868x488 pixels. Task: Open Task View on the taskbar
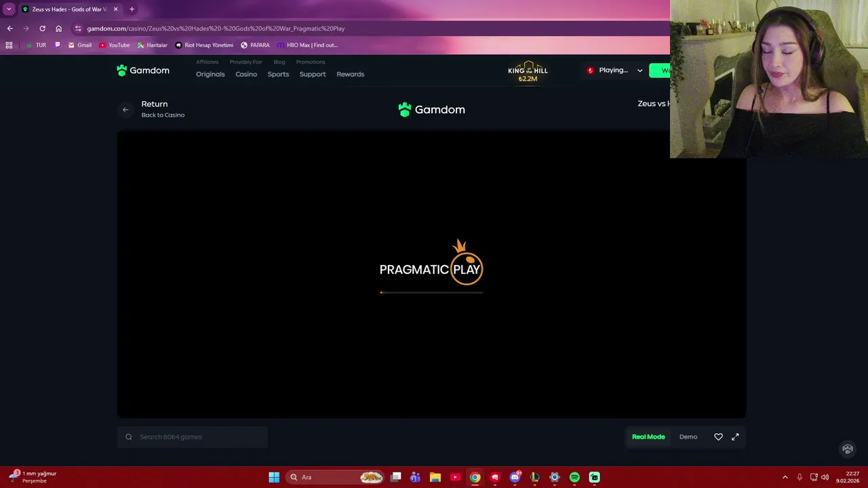pos(396,477)
